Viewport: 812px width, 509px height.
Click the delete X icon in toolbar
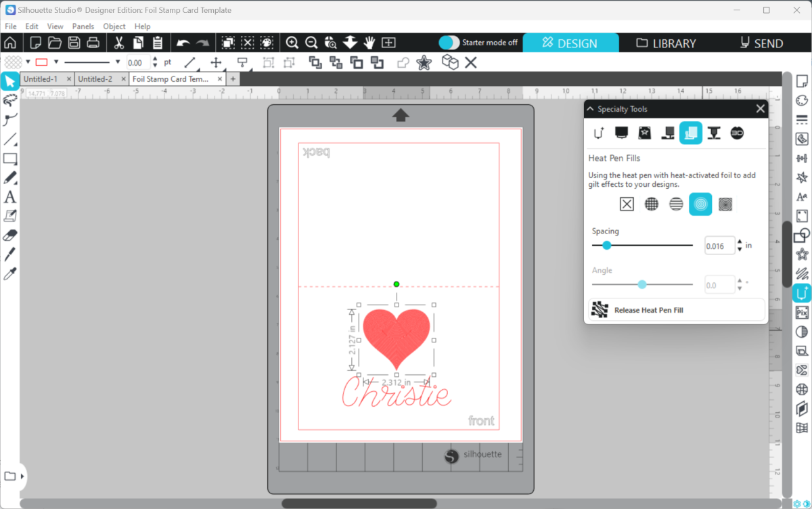coord(471,62)
